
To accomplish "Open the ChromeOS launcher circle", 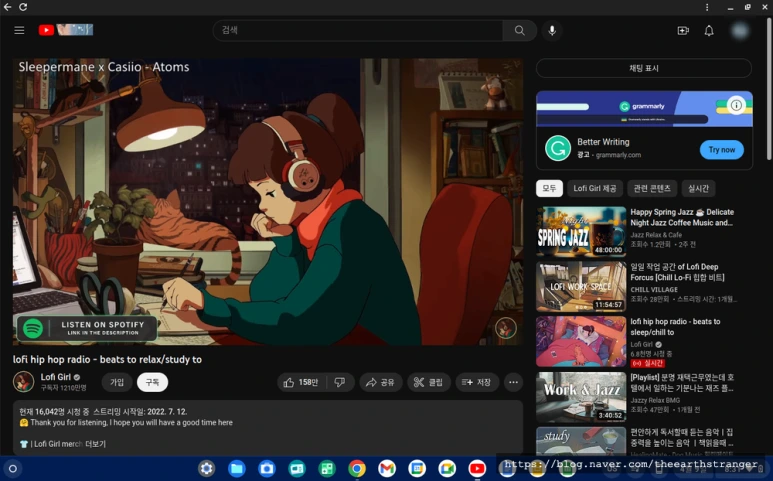I will (13, 469).
